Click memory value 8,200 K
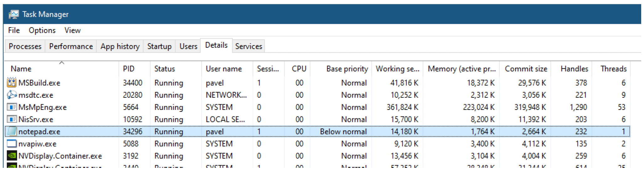Screen dimensions: 644x176 [483, 120]
